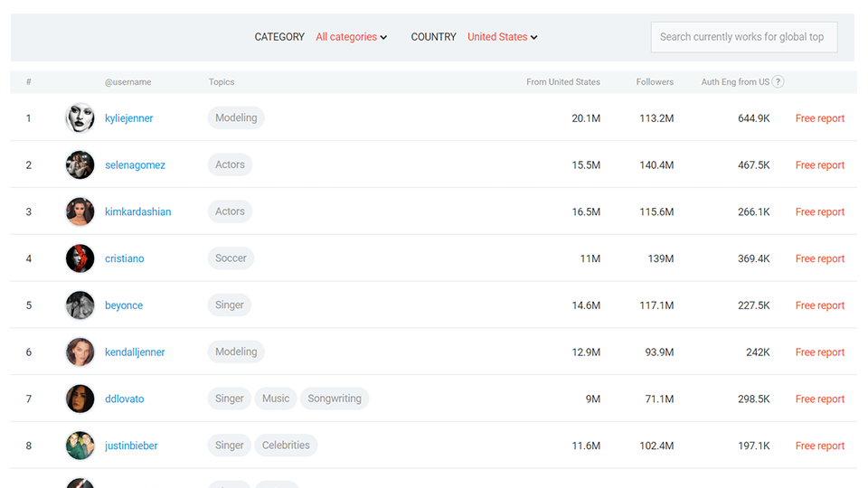
Task: Click kendalljenner's avatar thumbnail
Action: pyautogui.click(x=80, y=352)
